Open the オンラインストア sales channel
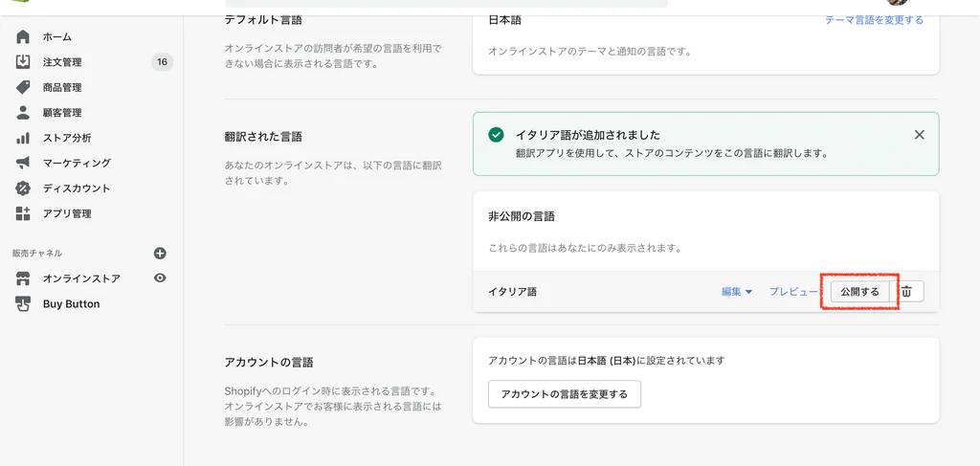 (81, 278)
